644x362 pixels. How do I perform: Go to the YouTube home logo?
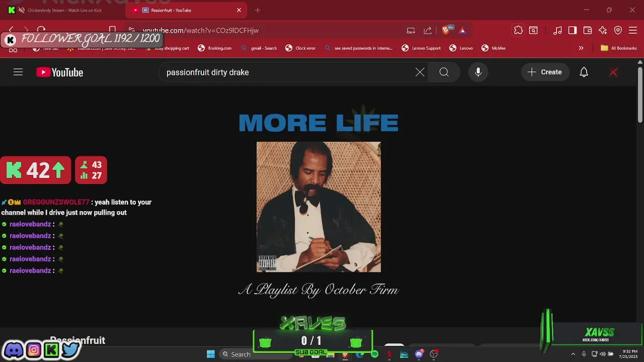(59, 72)
